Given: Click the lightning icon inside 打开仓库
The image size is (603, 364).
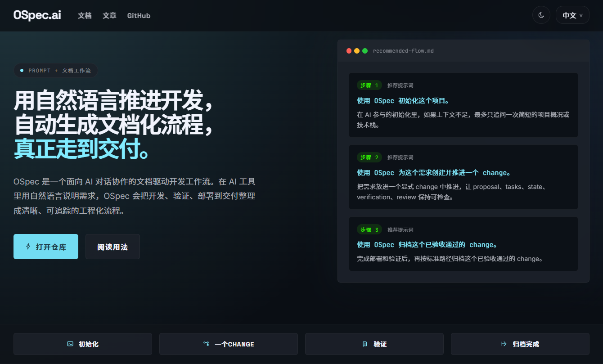Looking at the screenshot, I should coord(28,246).
